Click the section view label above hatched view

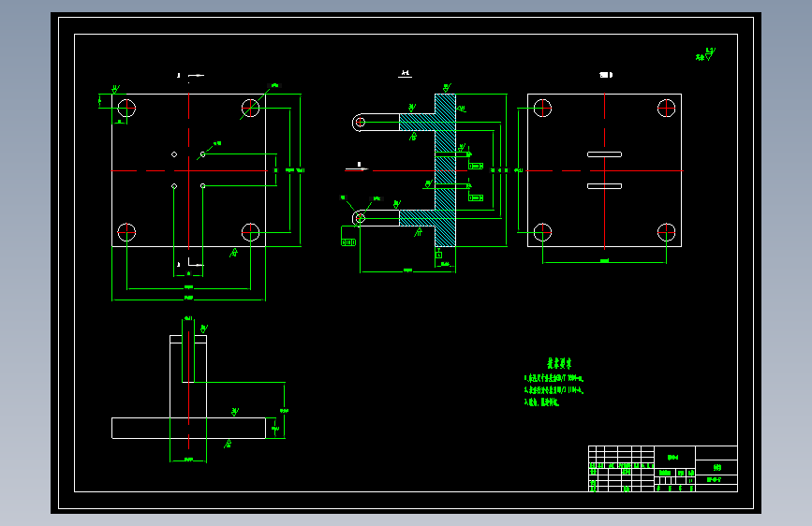pyautogui.click(x=405, y=74)
